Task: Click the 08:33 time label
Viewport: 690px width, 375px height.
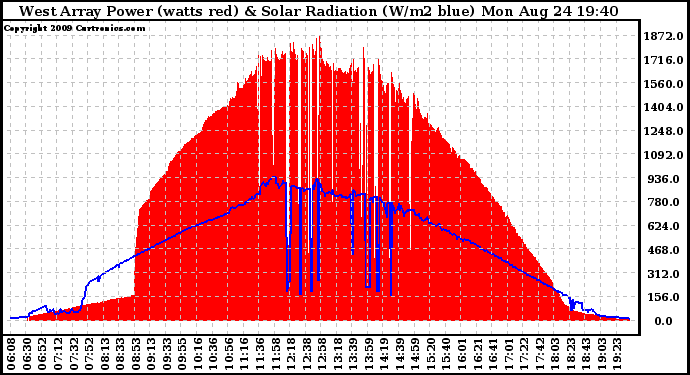Action: click(120, 354)
